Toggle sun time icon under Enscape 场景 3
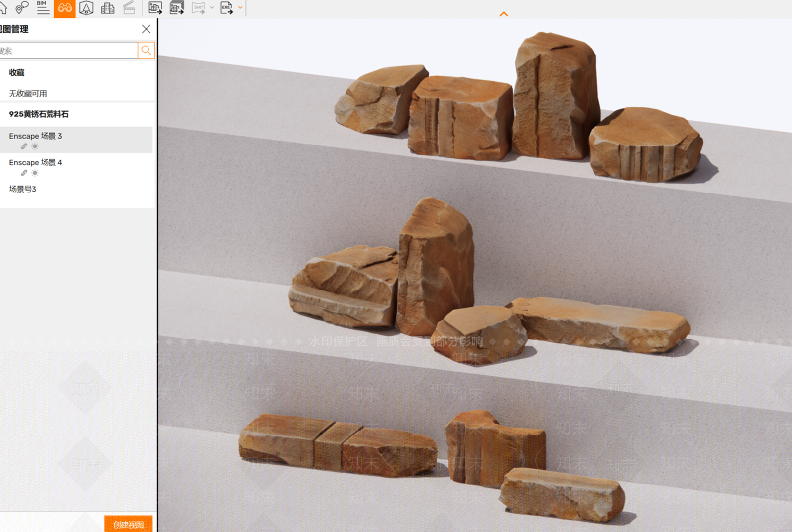 (35, 146)
